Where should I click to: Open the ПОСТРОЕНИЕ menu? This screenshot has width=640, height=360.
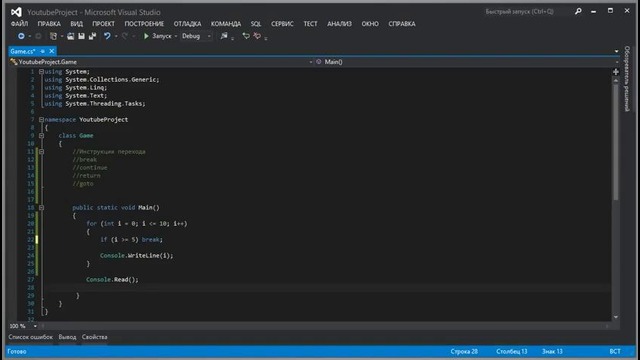(144, 24)
